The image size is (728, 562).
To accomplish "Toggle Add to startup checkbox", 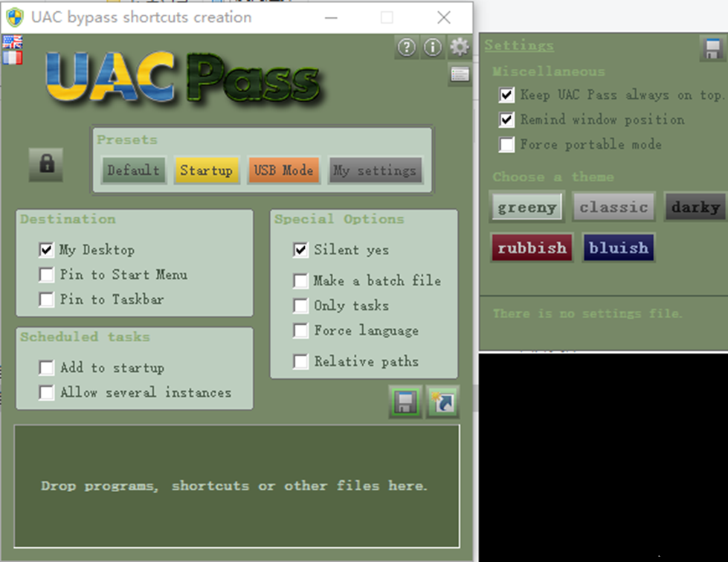I will 46,367.
